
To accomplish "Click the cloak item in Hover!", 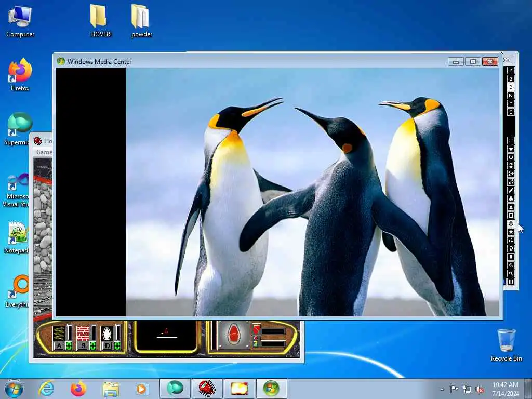I will click(x=107, y=333).
